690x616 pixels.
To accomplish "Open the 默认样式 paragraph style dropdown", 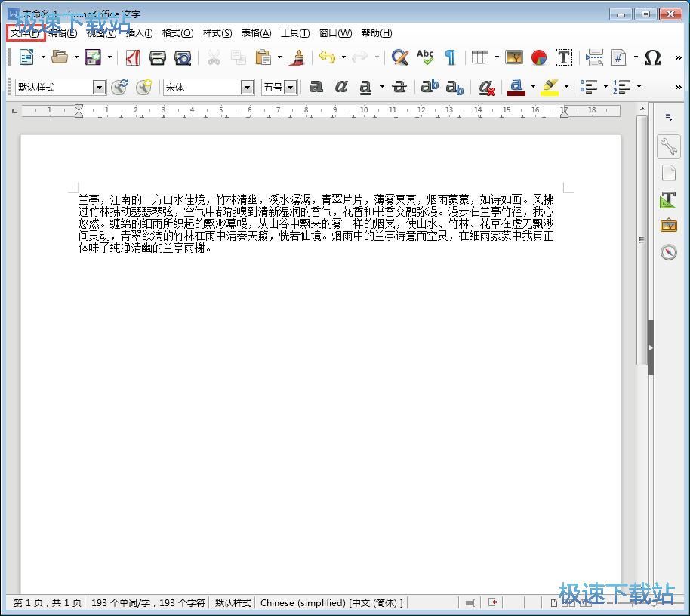I will click(x=99, y=87).
